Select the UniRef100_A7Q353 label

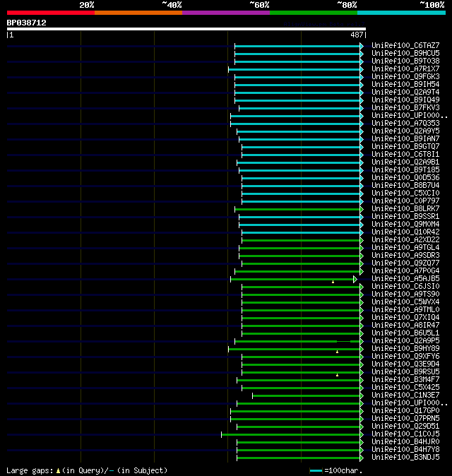(x=405, y=124)
